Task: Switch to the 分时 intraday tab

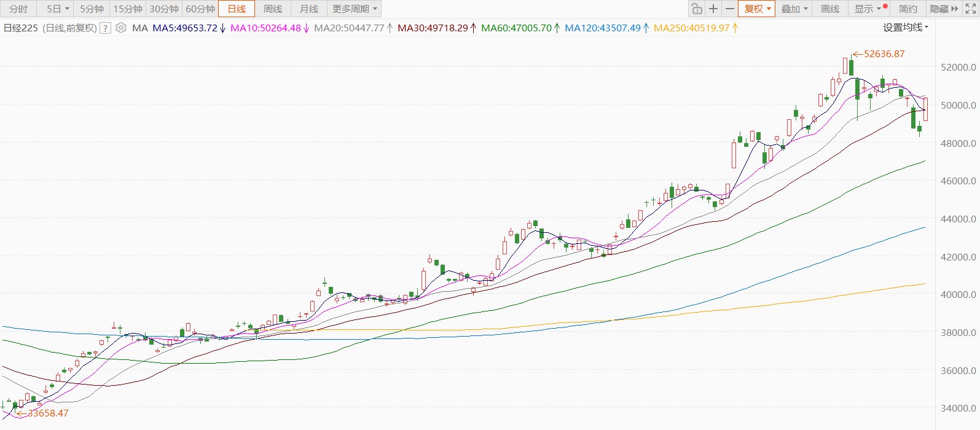Action: click(18, 9)
